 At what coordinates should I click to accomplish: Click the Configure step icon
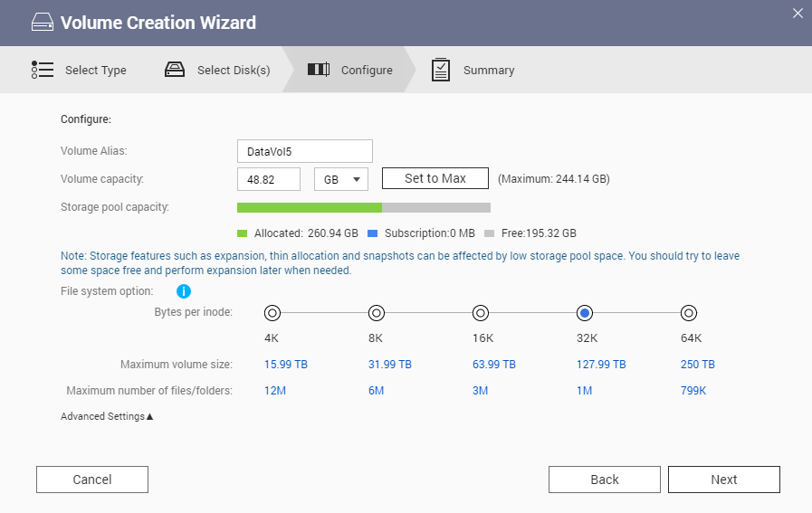[x=318, y=70]
